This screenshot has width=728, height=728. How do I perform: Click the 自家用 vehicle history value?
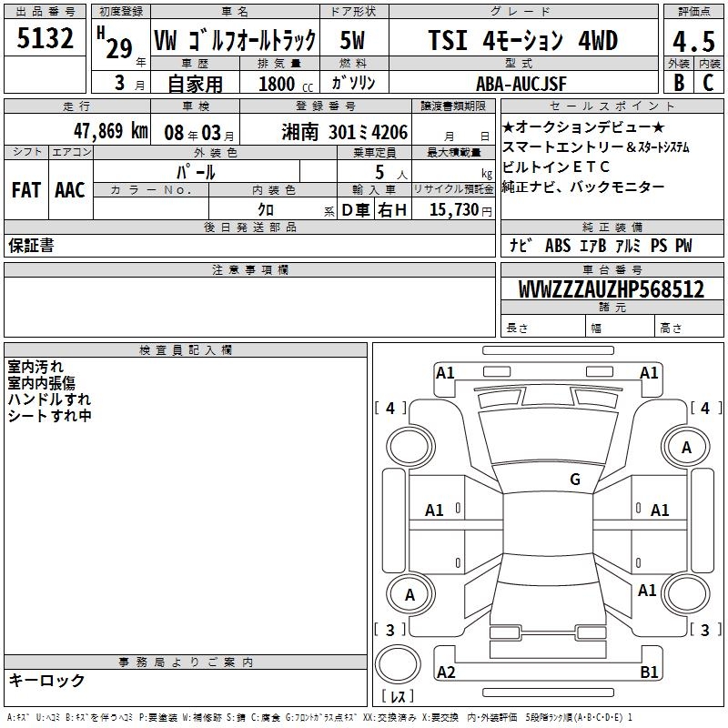[x=195, y=84]
